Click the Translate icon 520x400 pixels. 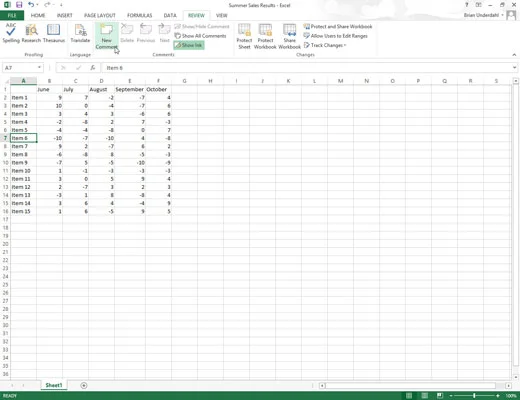click(x=80, y=33)
